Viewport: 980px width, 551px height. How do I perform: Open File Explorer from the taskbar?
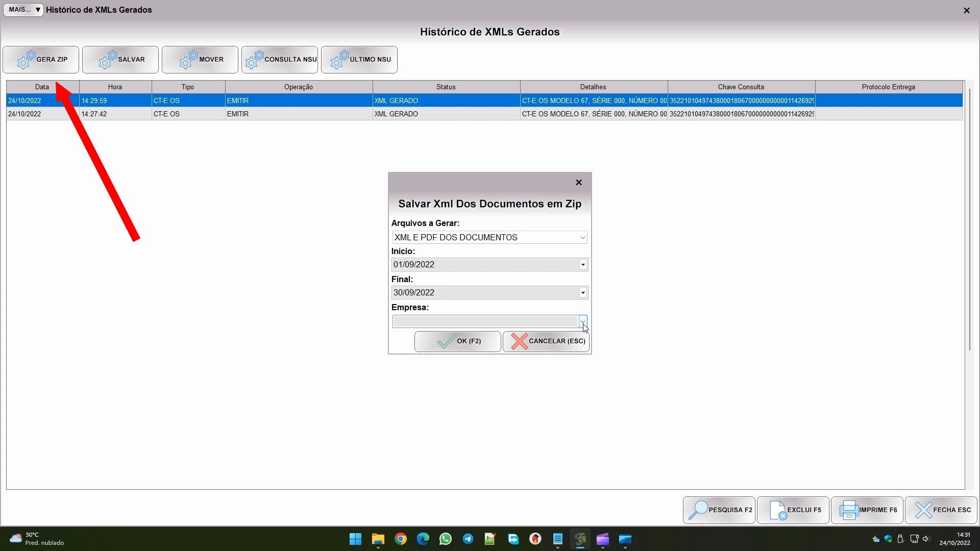click(x=378, y=539)
